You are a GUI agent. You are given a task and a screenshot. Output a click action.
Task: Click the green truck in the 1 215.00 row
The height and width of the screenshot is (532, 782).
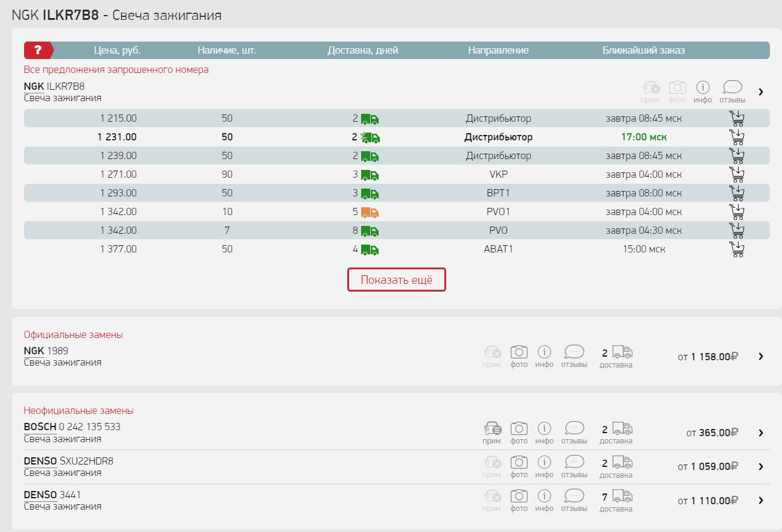tap(370, 119)
